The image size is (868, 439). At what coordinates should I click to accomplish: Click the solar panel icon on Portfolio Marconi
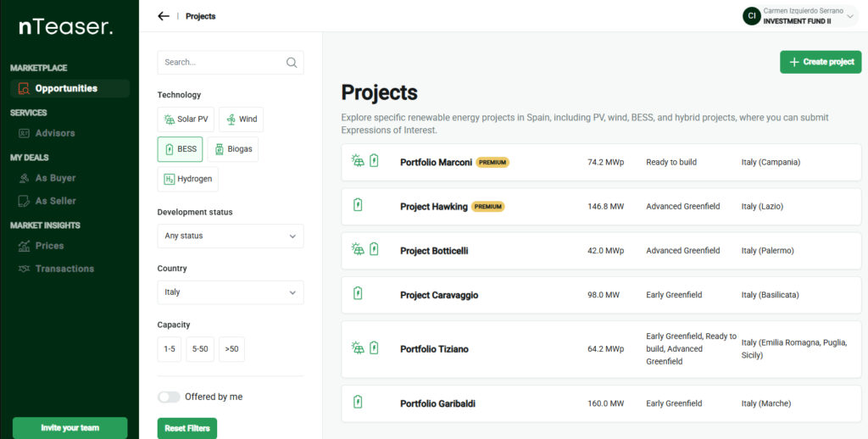tap(359, 161)
